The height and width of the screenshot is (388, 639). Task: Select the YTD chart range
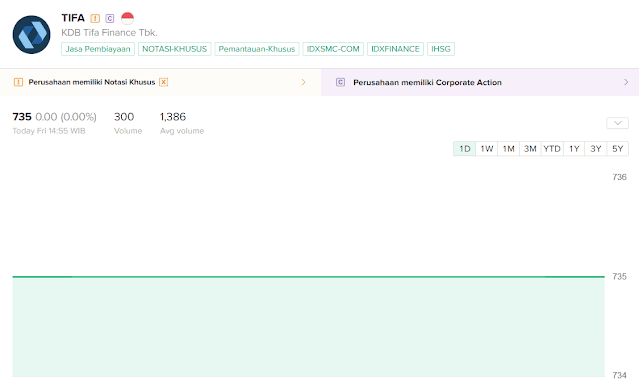pyautogui.click(x=552, y=149)
